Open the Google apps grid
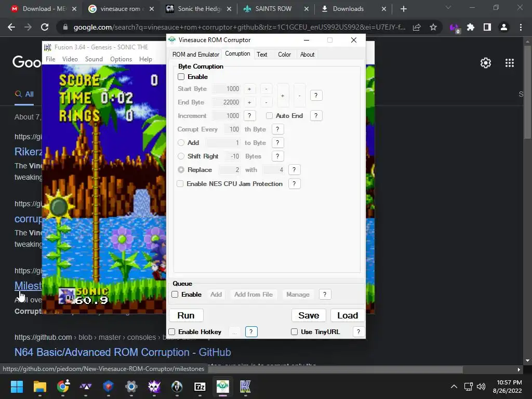This screenshot has width=532, height=399. (510, 63)
